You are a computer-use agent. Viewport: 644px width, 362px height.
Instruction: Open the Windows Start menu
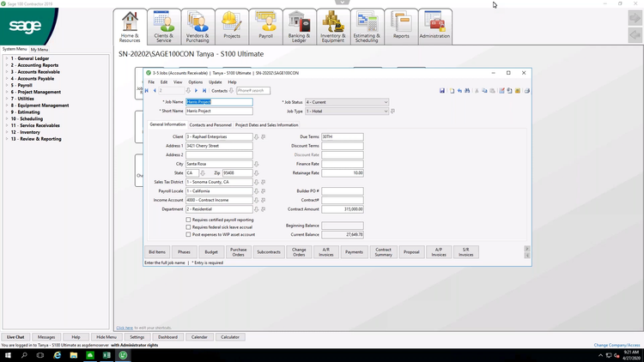(8, 355)
